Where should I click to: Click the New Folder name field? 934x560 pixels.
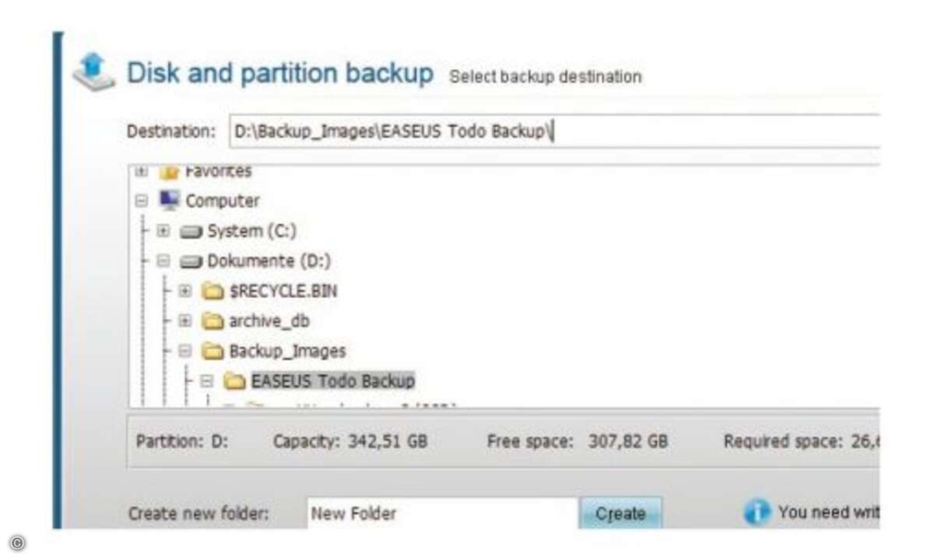442,513
